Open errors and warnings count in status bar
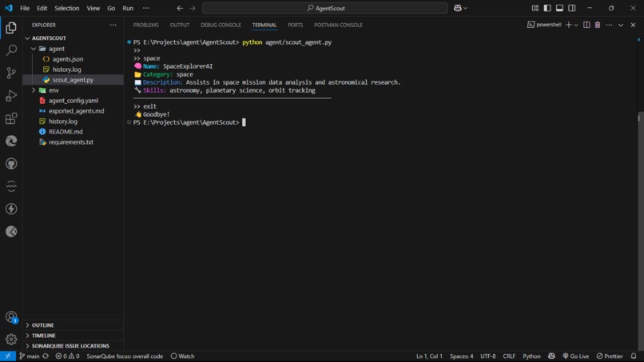Image resolution: width=644 pixels, height=362 pixels. click(68, 356)
